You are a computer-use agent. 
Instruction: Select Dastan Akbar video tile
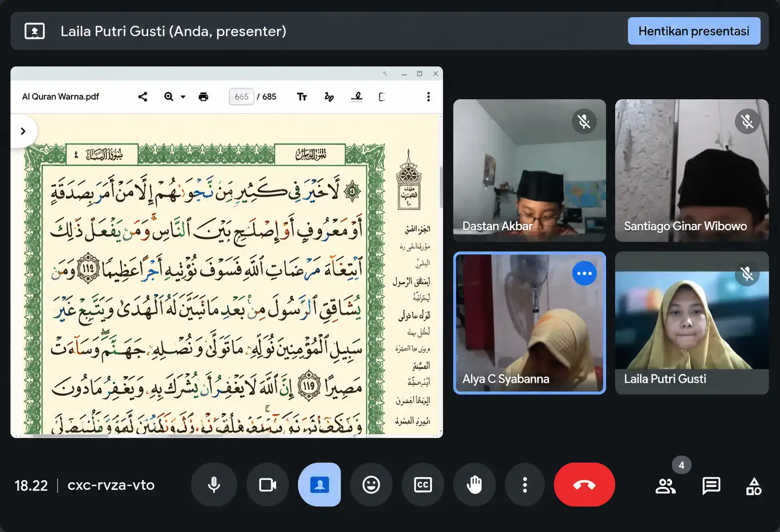[x=529, y=170]
